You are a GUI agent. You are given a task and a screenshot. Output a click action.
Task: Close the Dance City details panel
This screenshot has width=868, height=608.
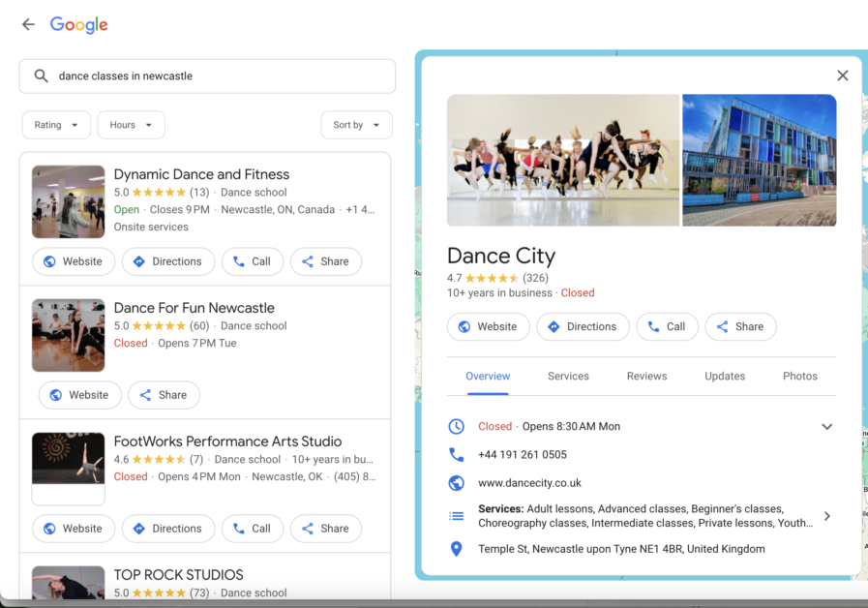click(x=843, y=76)
